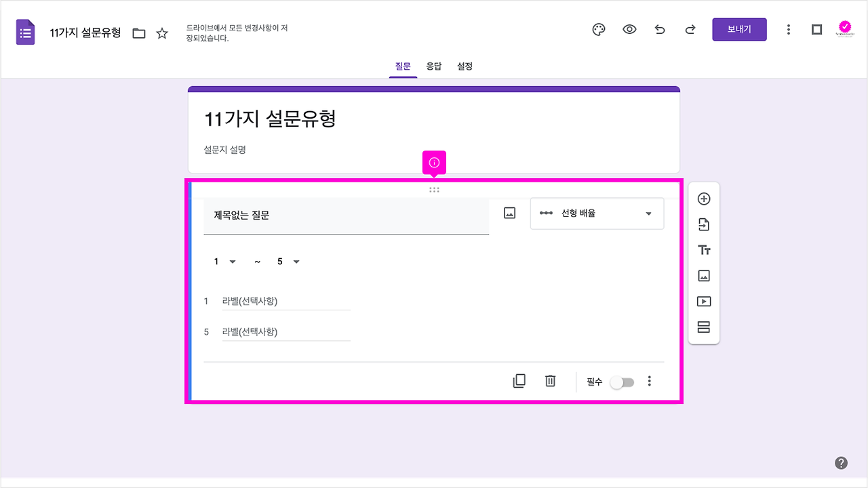Screen dimensions: 868x488
Task: Add an image to the question title
Action: point(509,213)
